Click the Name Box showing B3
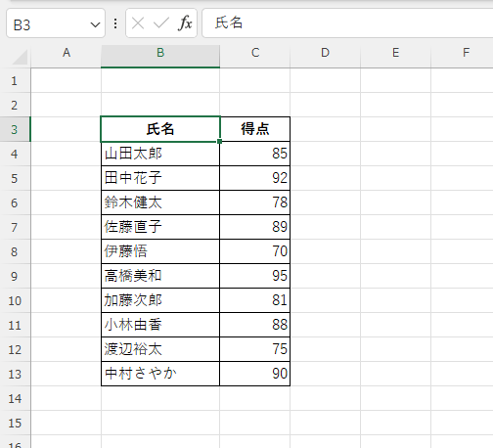This screenshot has height=448, width=493. pyautogui.click(x=56, y=23)
